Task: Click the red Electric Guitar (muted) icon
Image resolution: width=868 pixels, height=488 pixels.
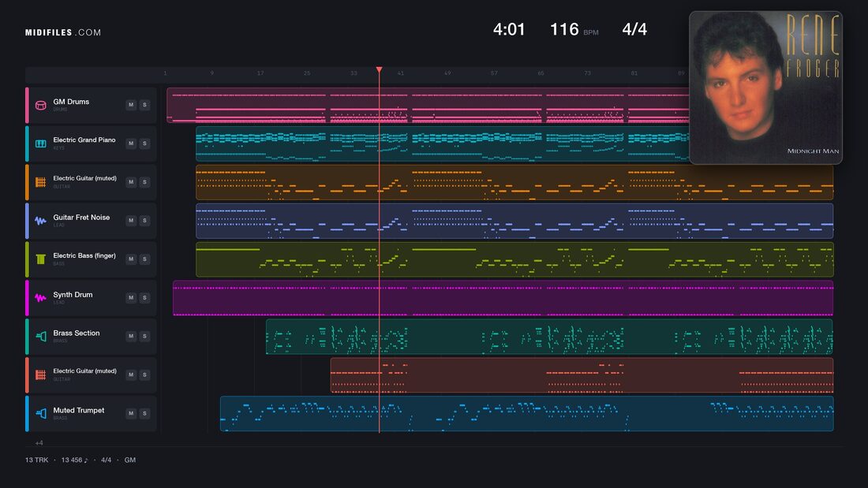Action: point(40,374)
